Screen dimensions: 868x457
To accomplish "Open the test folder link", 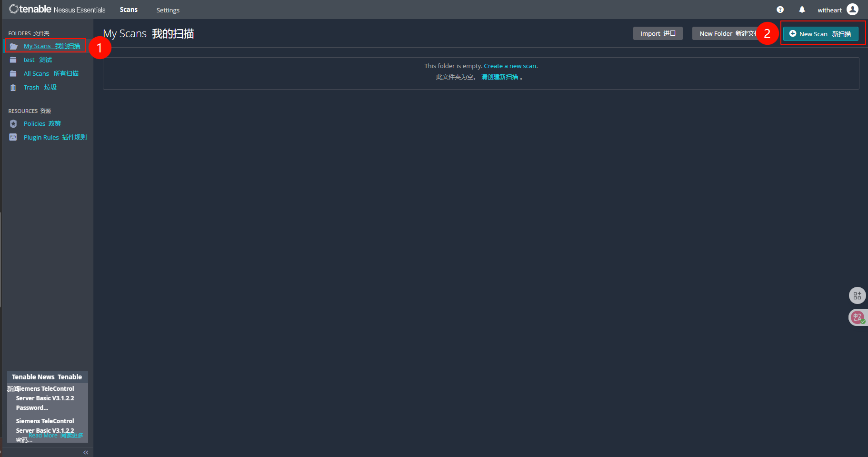I will pyautogui.click(x=38, y=60).
